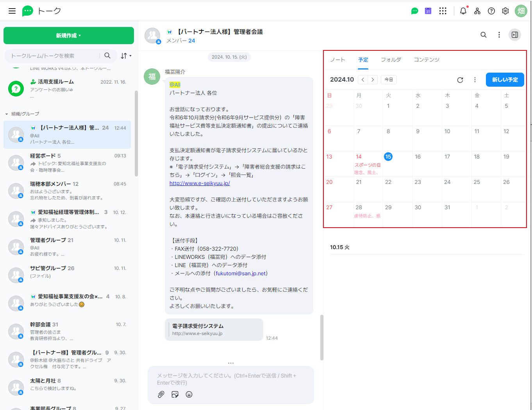
Task: Open 経営ボード chat room
Action: [67, 163]
